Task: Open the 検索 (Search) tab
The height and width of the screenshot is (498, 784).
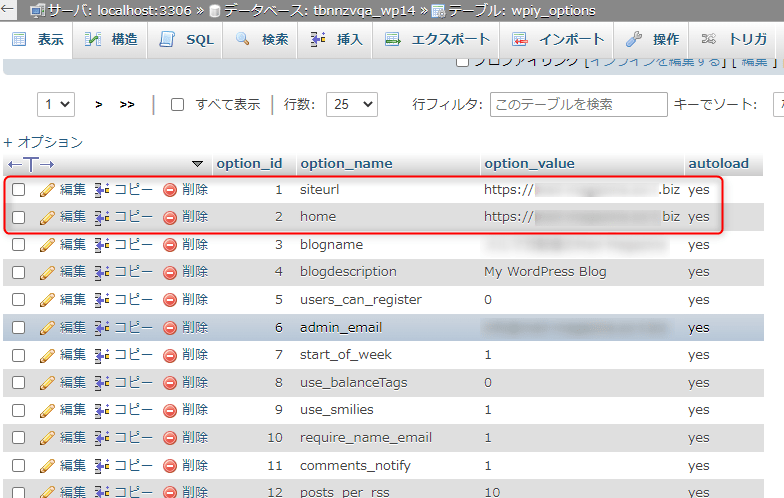Action: [x=262, y=40]
